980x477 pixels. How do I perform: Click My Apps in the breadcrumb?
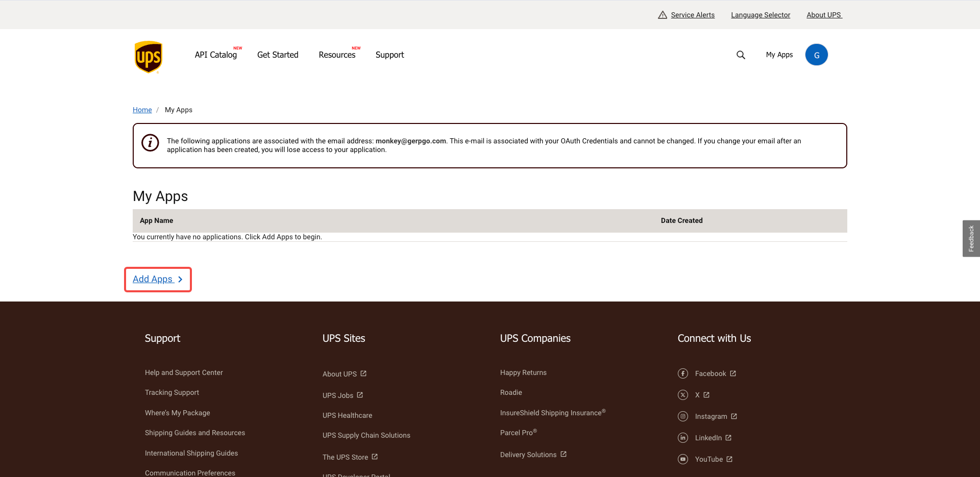pyautogui.click(x=179, y=110)
